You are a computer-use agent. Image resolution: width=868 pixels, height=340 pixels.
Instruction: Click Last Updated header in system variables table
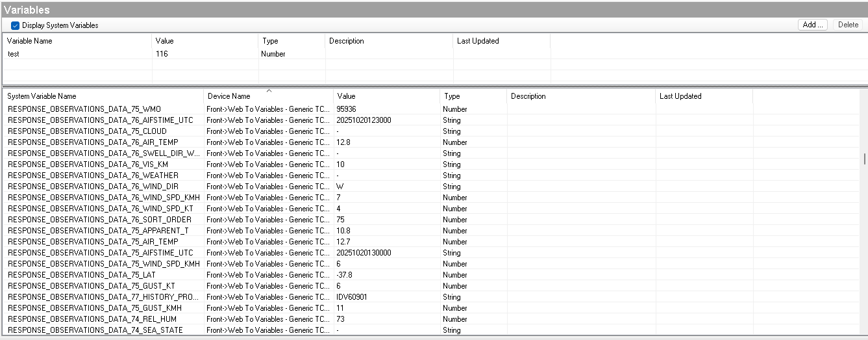680,96
